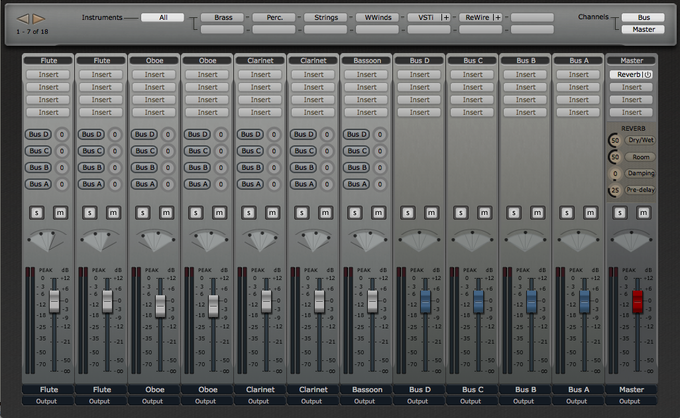Toggle the Reverb power icon on Master
Image resolution: width=680 pixels, height=418 pixels.
[x=647, y=75]
